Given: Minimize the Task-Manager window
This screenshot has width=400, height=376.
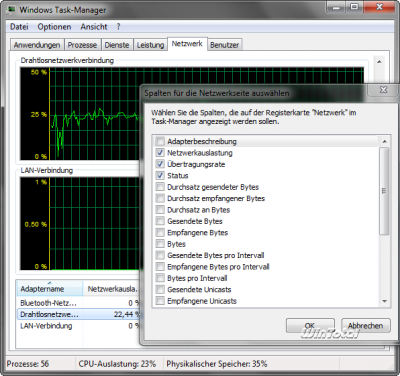Looking at the screenshot, I should [x=336, y=6].
